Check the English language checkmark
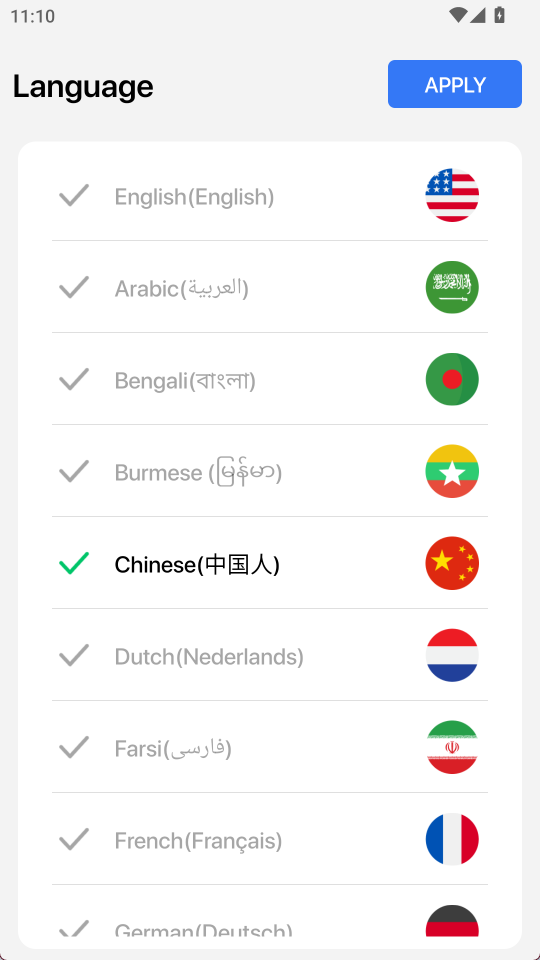Screen dimensions: 540x960 (x=74, y=195)
